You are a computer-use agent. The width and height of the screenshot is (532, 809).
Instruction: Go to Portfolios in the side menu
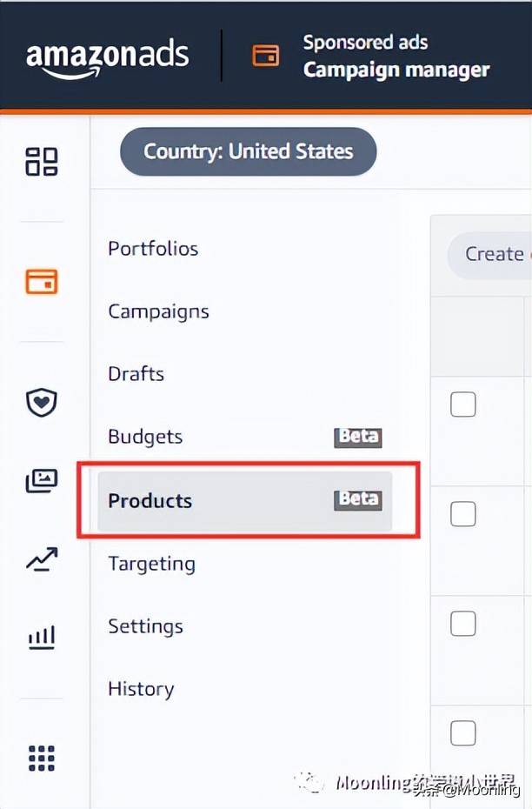[153, 249]
